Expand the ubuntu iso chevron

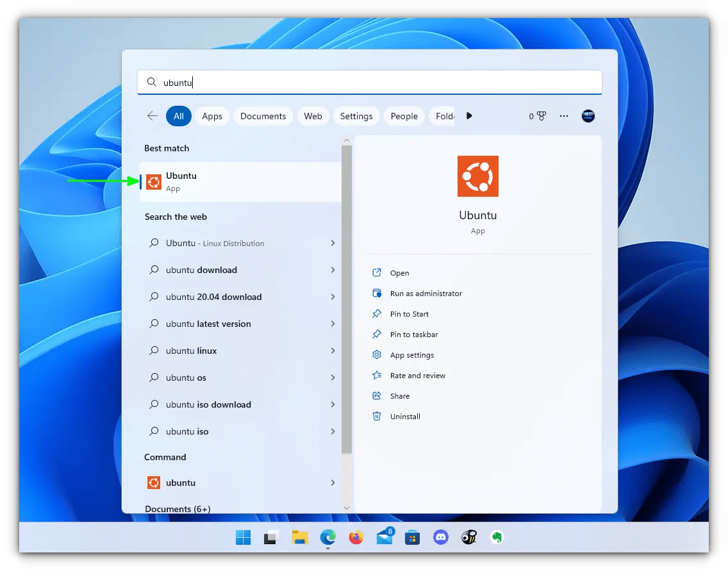pyautogui.click(x=333, y=431)
